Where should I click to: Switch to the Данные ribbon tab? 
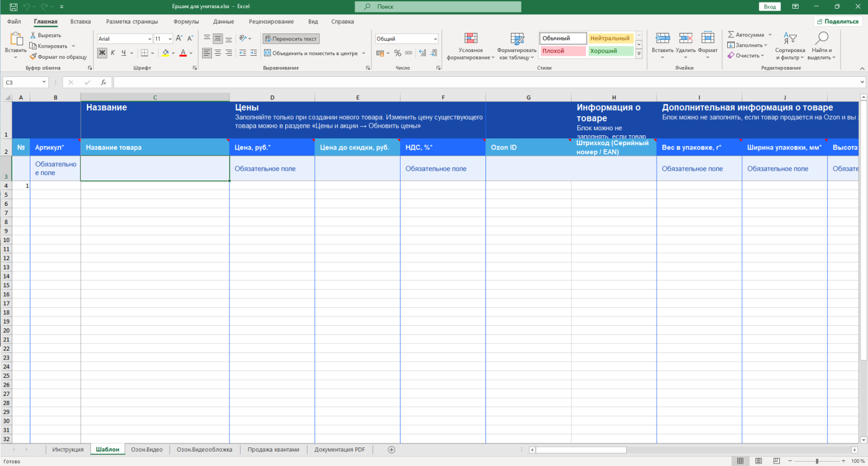(223, 21)
